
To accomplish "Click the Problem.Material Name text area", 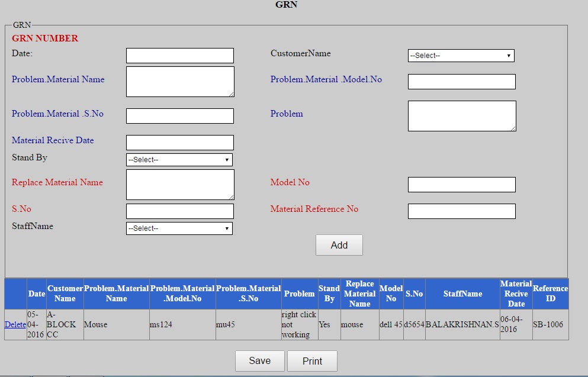I will tap(178, 81).
